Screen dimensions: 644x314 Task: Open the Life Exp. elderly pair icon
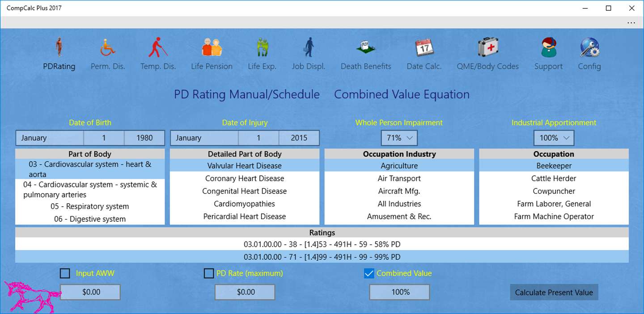[262, 47]
